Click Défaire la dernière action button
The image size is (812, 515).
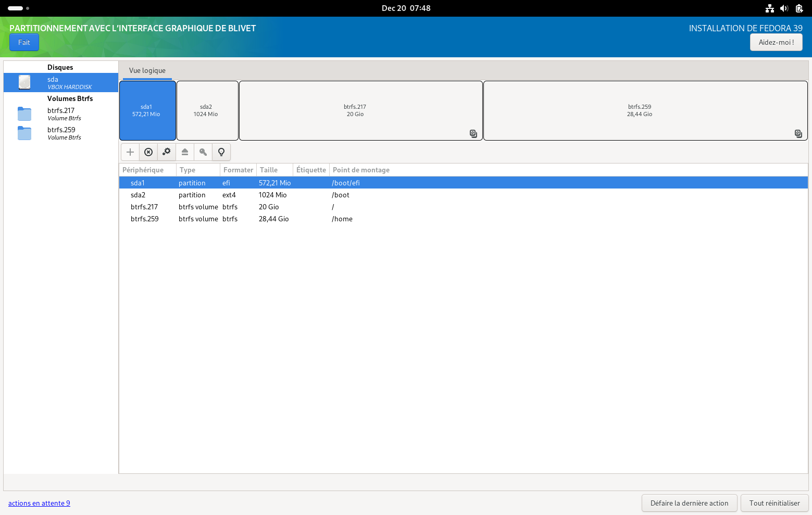tap(689, 503)
